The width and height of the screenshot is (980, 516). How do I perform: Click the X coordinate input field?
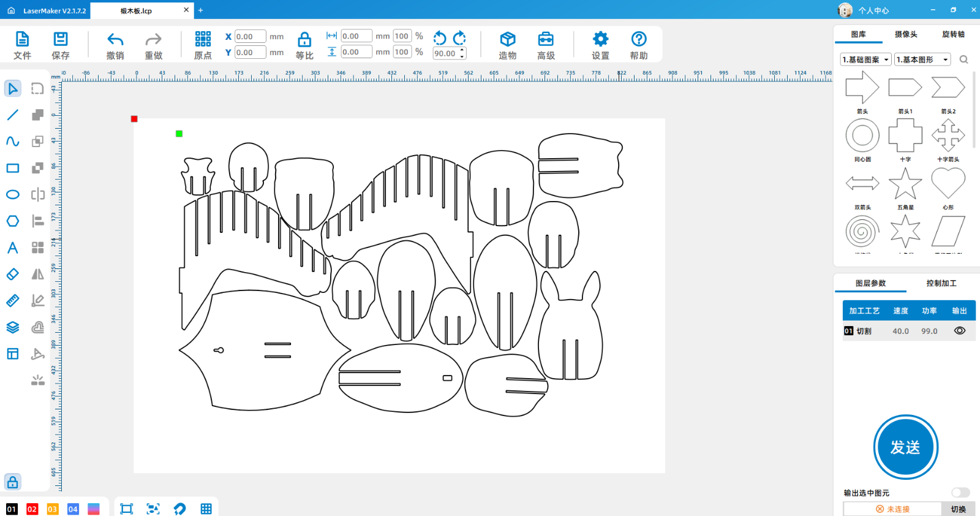(250, 37)
